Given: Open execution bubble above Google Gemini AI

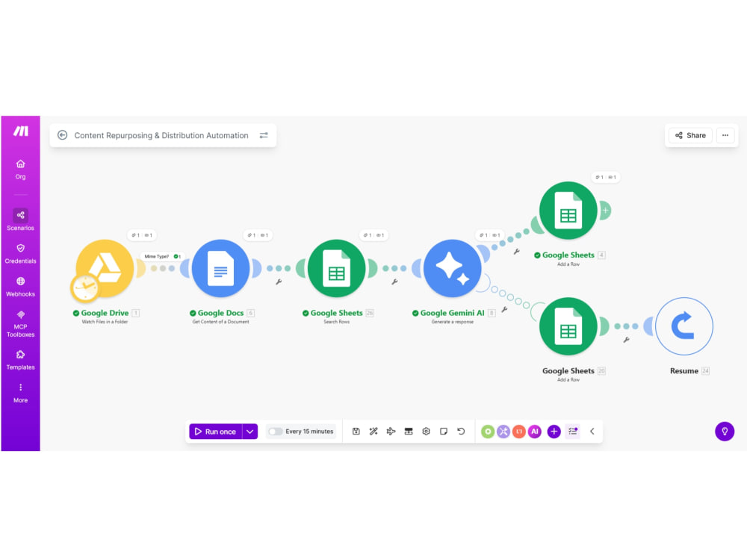Looking at the screenshot, I should (x=490, y=235).
